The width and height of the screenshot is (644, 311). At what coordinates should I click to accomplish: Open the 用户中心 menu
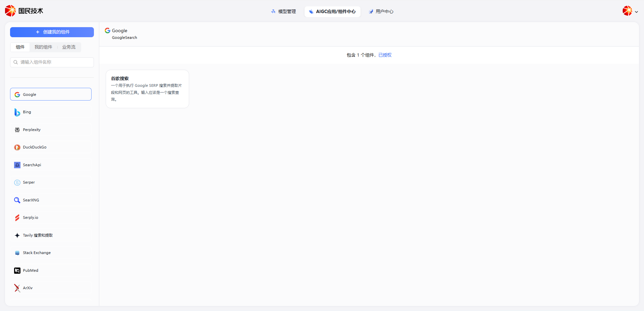(x=381, y=11)
